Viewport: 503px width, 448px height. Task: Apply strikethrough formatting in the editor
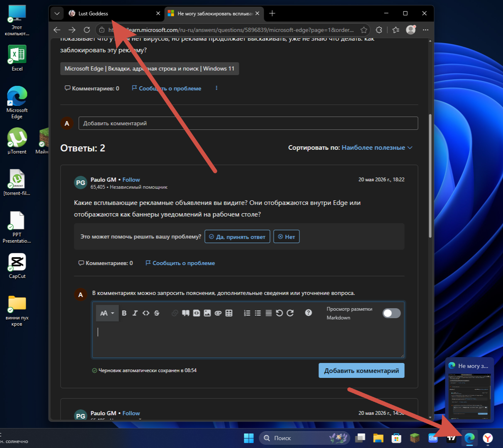(x=157, y=313)
